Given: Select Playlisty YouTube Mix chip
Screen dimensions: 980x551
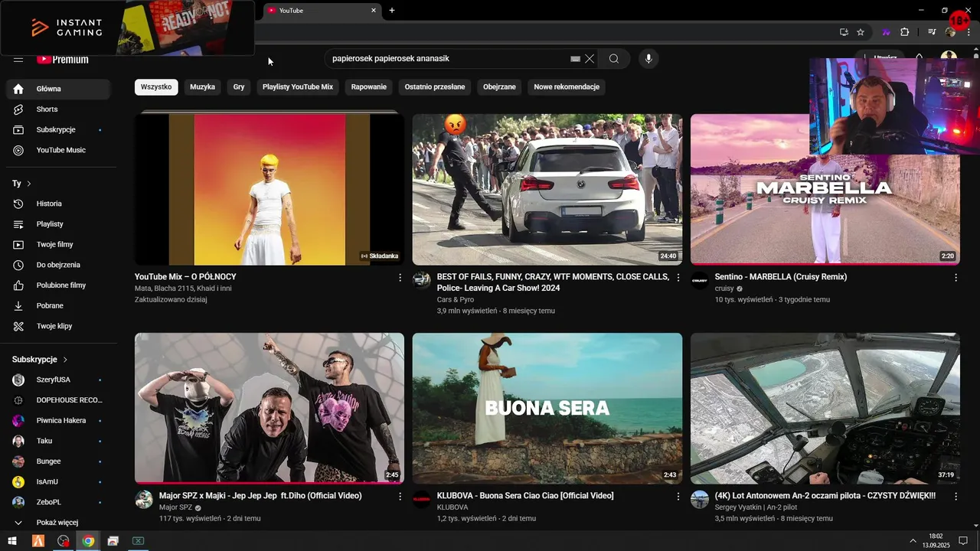Looking at the screenshot, I should (x=298, y=87).
